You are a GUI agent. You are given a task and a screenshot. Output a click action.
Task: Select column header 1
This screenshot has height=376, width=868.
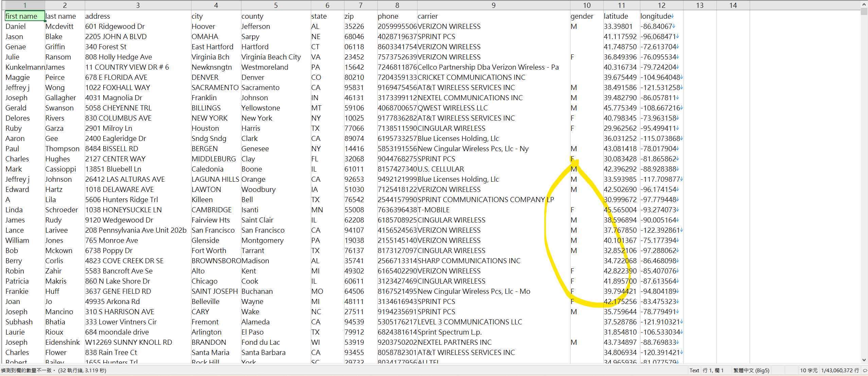click(x=24, y=5)
